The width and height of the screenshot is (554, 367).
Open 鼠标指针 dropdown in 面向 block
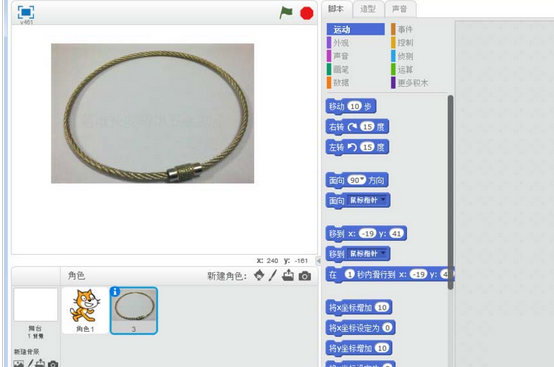pos(383,200)
